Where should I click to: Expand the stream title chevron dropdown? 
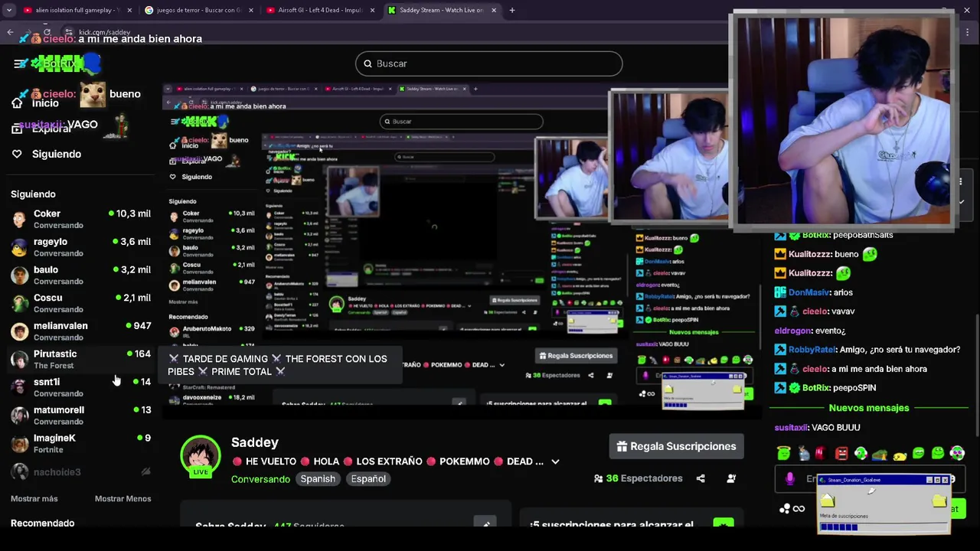555,461
